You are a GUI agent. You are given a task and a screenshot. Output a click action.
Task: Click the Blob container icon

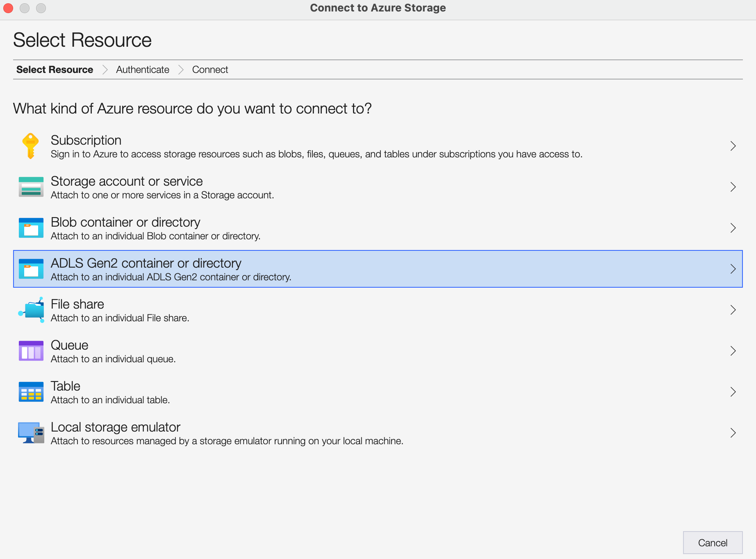31,228
